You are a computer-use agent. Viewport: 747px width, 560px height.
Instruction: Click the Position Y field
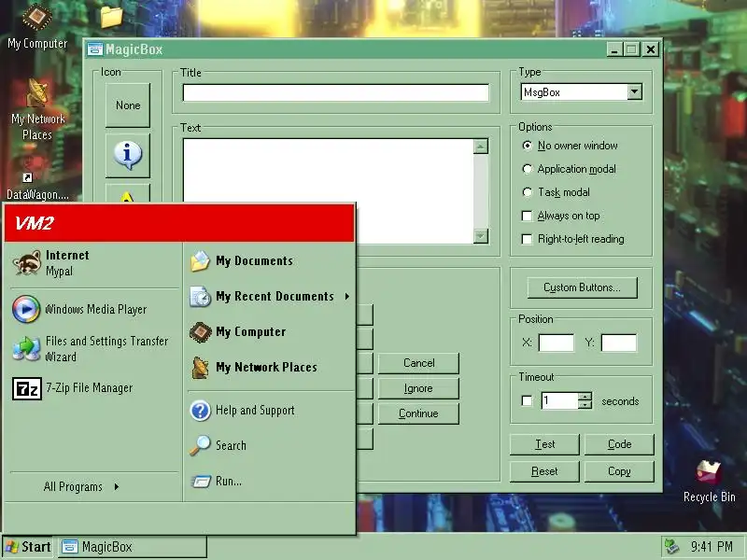click(619, 343)
